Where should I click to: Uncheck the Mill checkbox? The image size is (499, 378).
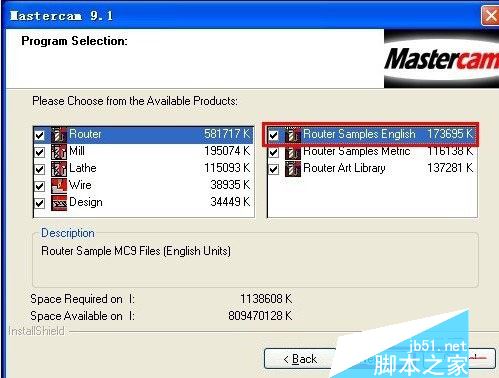tap(40, 152)
